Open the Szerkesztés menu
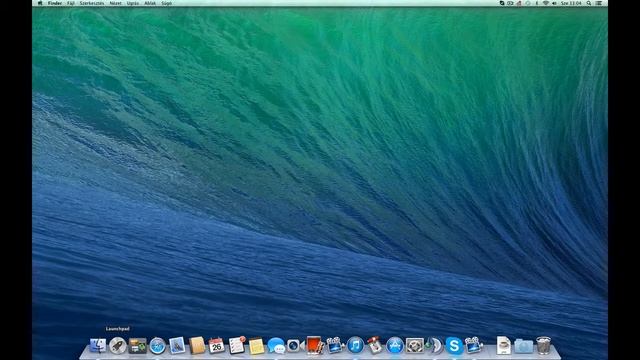Viewport: 640px width, 360px height. [92, 3]
